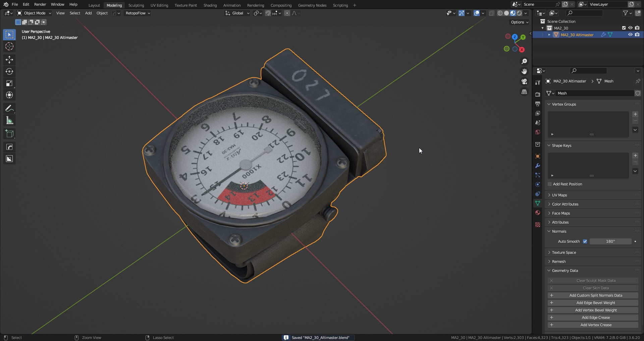Enable the Add Rest Position checkbox
Viewport: 644px width, 341px height.
550,184
